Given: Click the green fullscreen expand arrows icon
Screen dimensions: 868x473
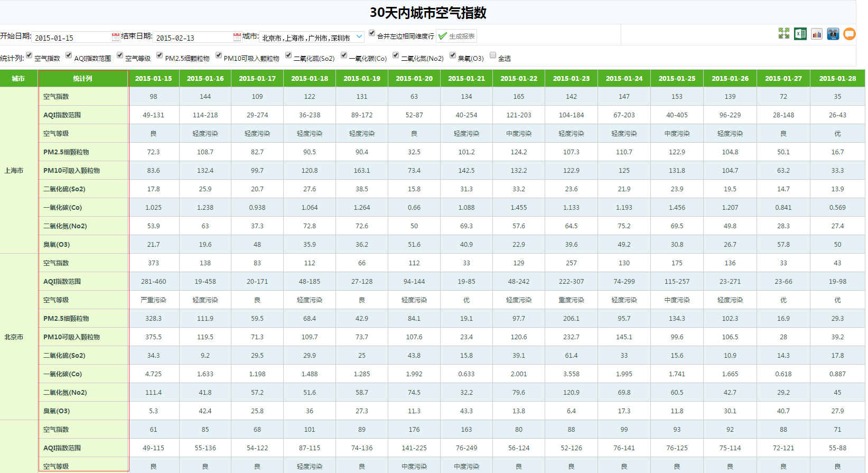Looking at the screenshot, I should tap(783, 34).
